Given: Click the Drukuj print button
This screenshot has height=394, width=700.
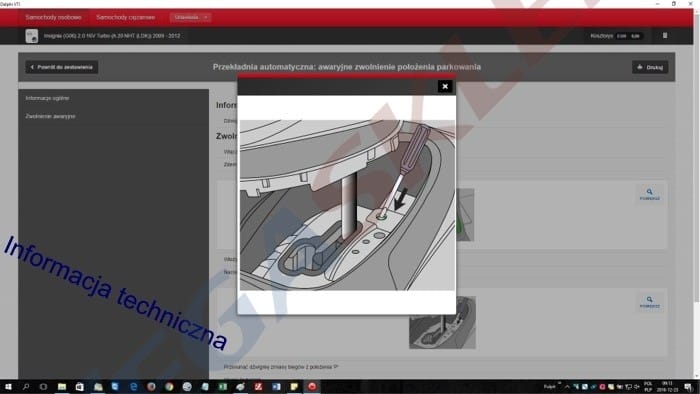Looking at the screenshot, I should [650, 67].
